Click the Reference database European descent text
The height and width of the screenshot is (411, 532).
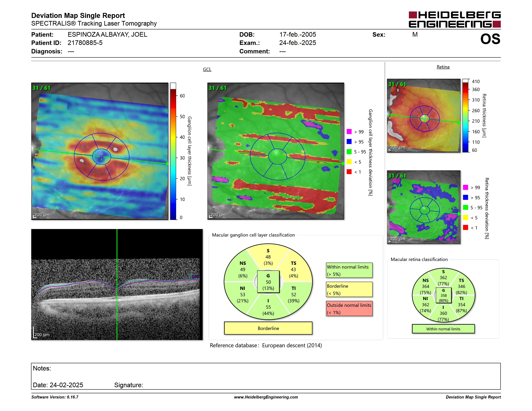click(x=266, y=345)
